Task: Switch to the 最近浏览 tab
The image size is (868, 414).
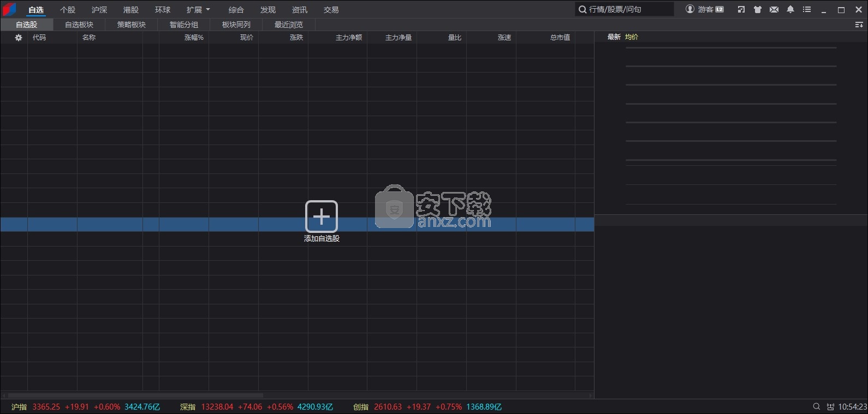Action: click(289, 25)
